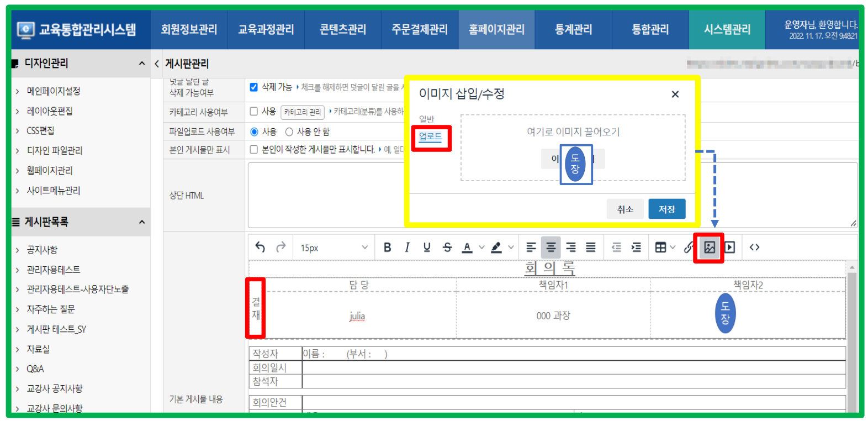This screenshot has width=868, height=421.
Task: Click the insert link icon
Action: click(x=688, y=248)
